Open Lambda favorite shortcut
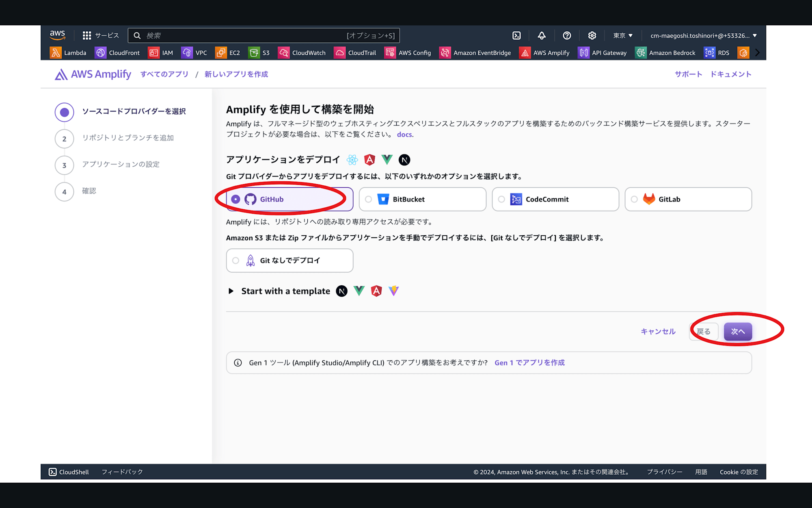 [x=68, y=53]
